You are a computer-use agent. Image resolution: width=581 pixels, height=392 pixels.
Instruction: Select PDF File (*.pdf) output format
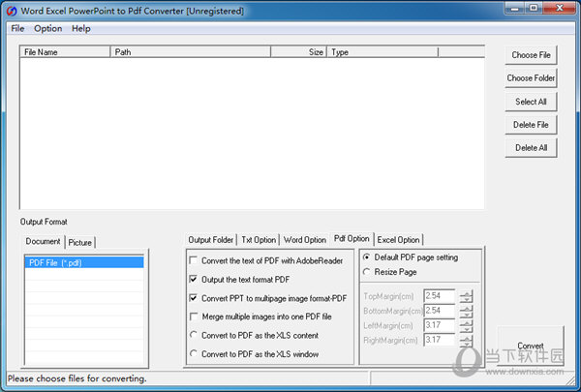[x=84, y=262]
